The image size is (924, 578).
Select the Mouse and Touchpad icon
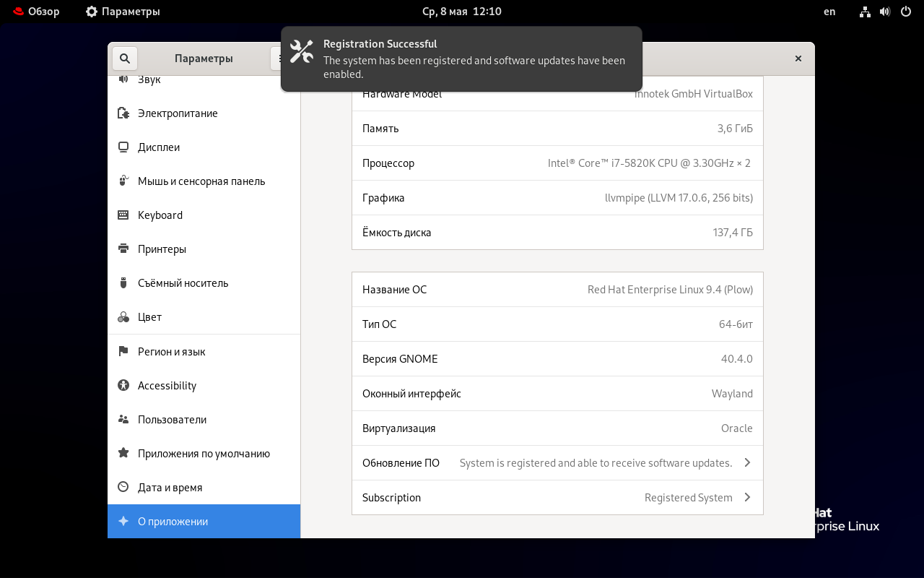click(x=123, y=181)
